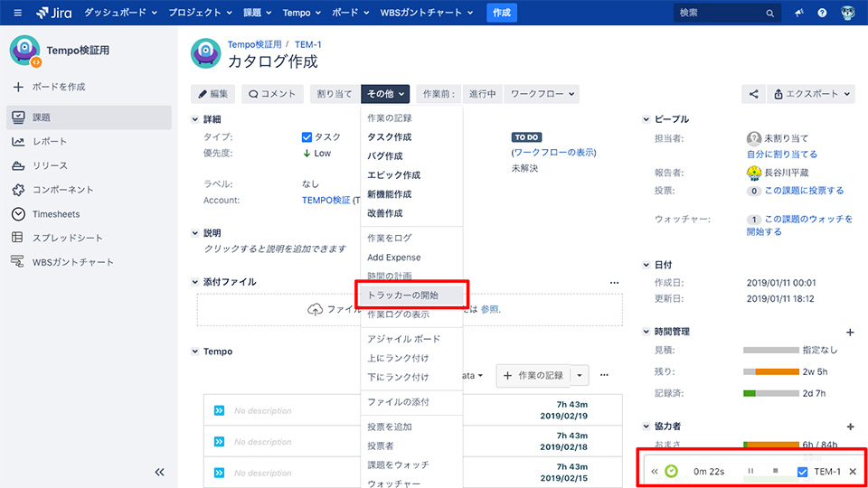Collapse the 説明 section

(195, 233)
